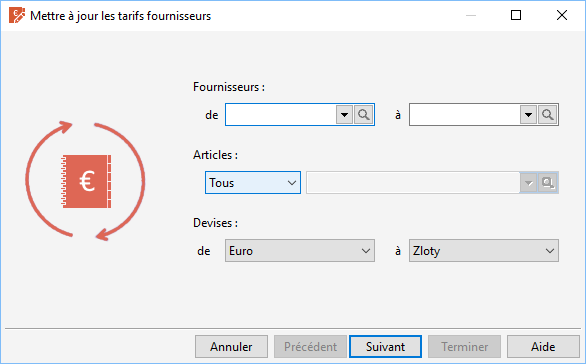586x364 pixels.
Task: Click the greyed Précédent button
Action: point(310,347)
